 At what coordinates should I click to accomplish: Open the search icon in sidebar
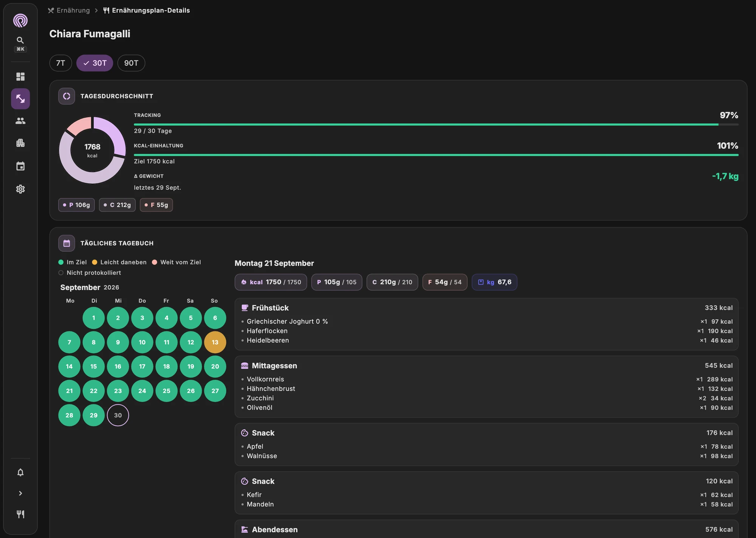20,40
